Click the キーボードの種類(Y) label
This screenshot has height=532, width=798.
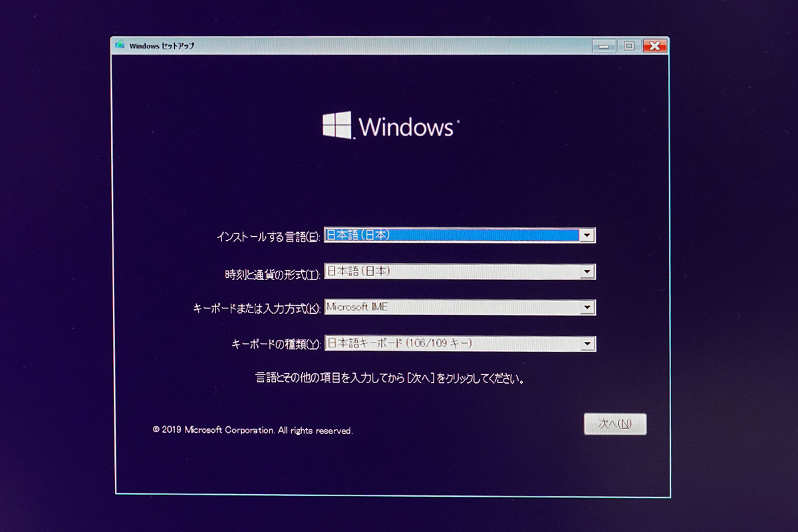click(276, 344)
